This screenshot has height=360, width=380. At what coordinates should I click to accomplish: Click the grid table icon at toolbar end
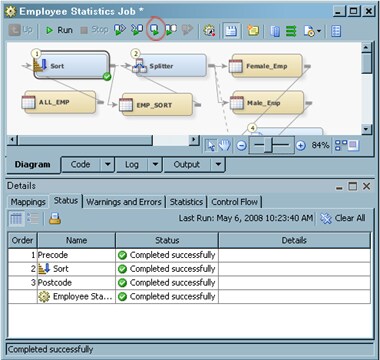coord(336,31)
